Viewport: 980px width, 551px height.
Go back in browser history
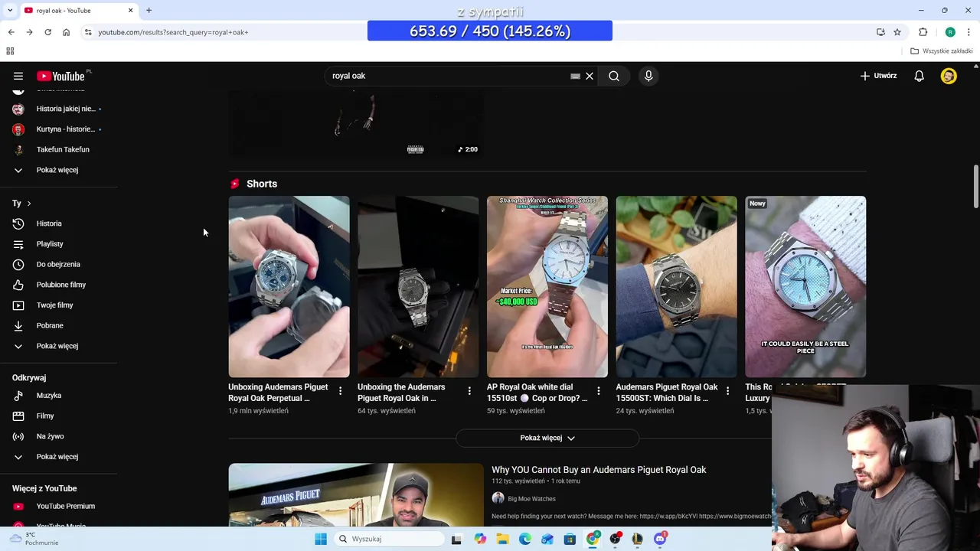click(x=11, y=32)
